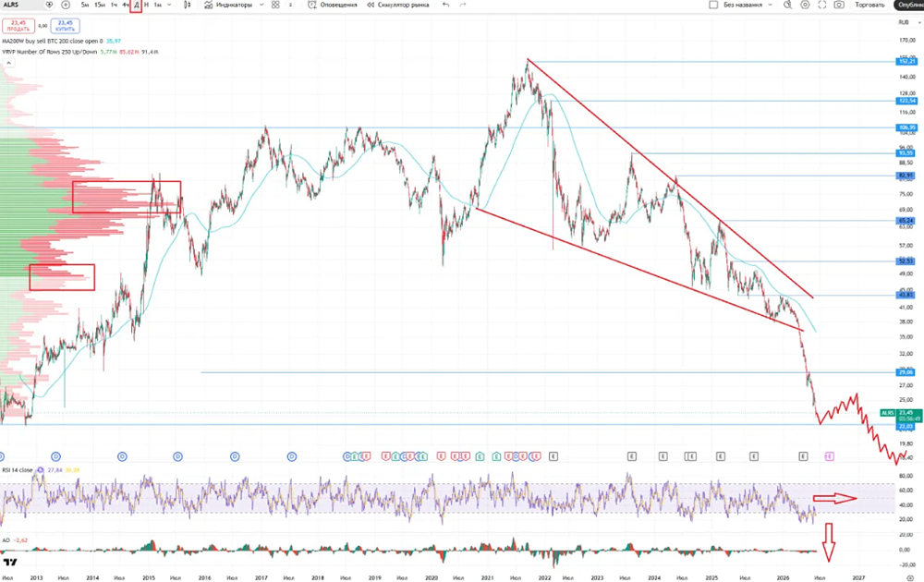Click the TradingView logo
The height and width of the screenshot is (582, 924).
[x=10, y=562]
